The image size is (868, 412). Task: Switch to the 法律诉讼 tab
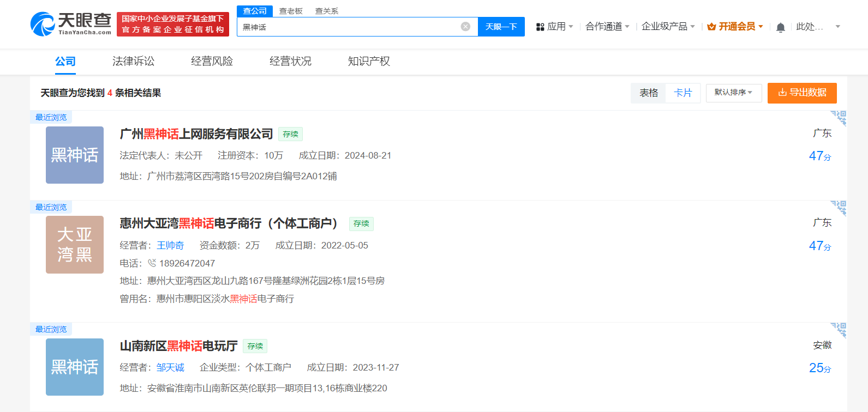133,62
